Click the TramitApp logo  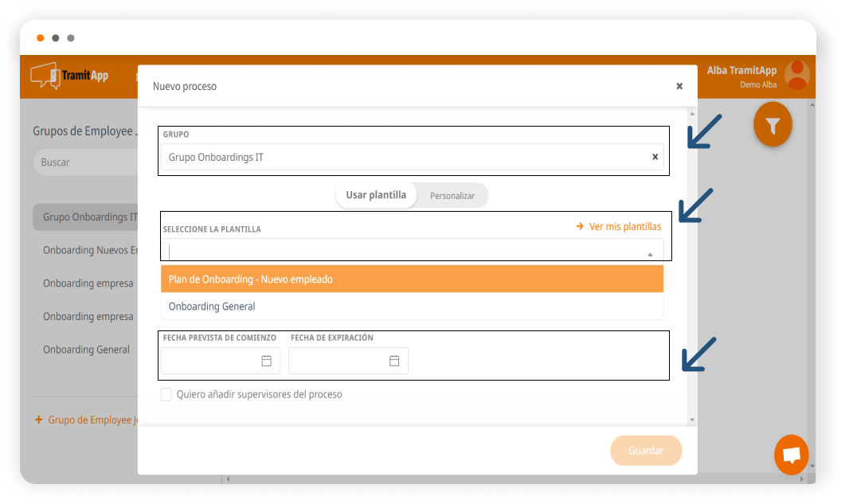click(x=69, y=76)
